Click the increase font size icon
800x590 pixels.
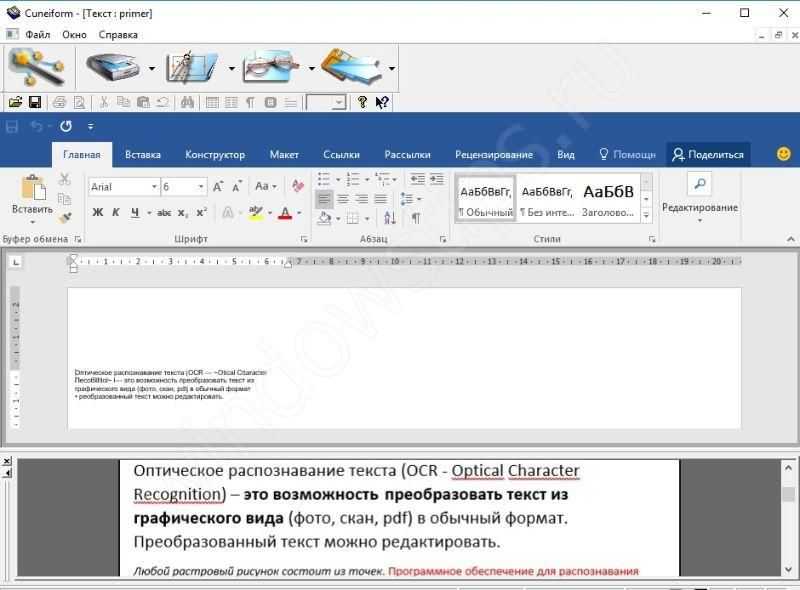click(218, 187)
